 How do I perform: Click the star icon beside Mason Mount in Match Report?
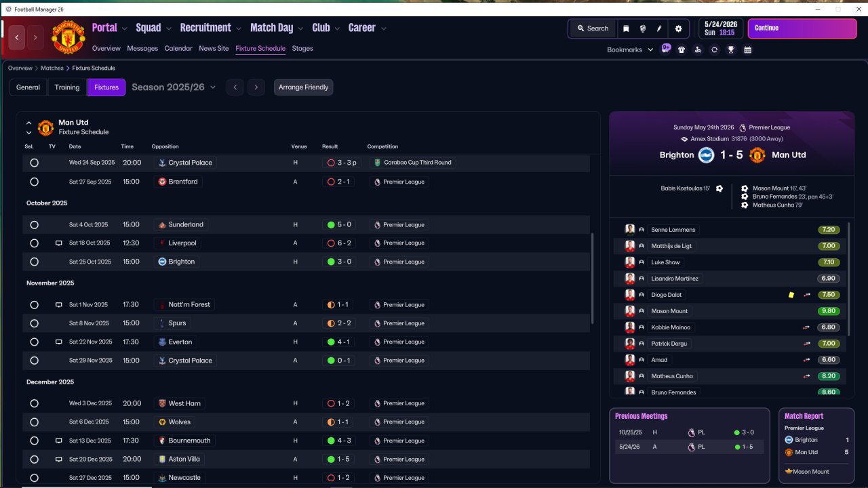point(789,472)
